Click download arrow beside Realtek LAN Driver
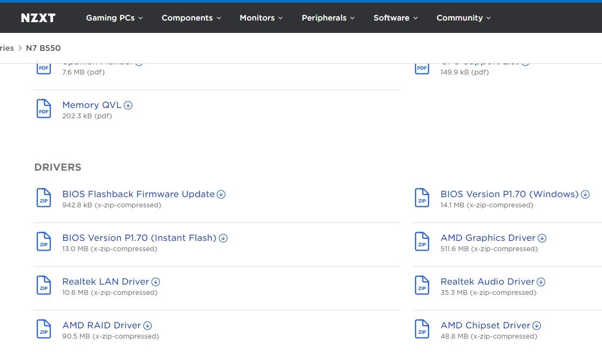 (156, 281)
